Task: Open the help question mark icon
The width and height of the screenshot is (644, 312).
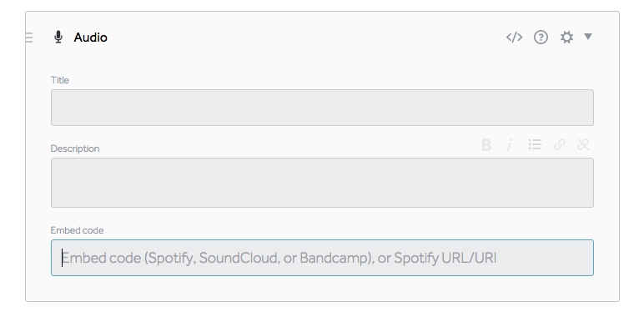Action: pos(541,38)
